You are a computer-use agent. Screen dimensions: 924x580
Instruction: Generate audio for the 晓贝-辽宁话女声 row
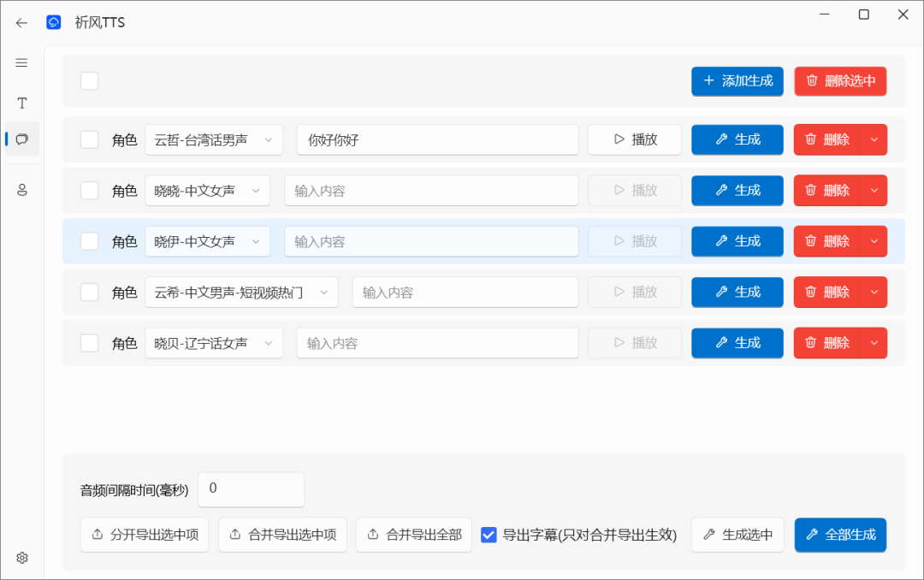tap(737, 342)
